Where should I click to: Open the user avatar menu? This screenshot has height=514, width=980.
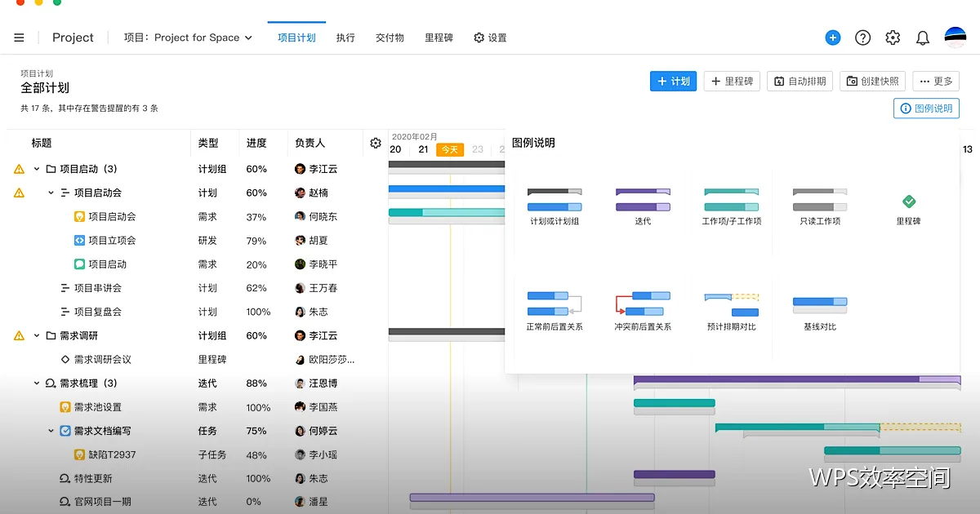(955, 38)
